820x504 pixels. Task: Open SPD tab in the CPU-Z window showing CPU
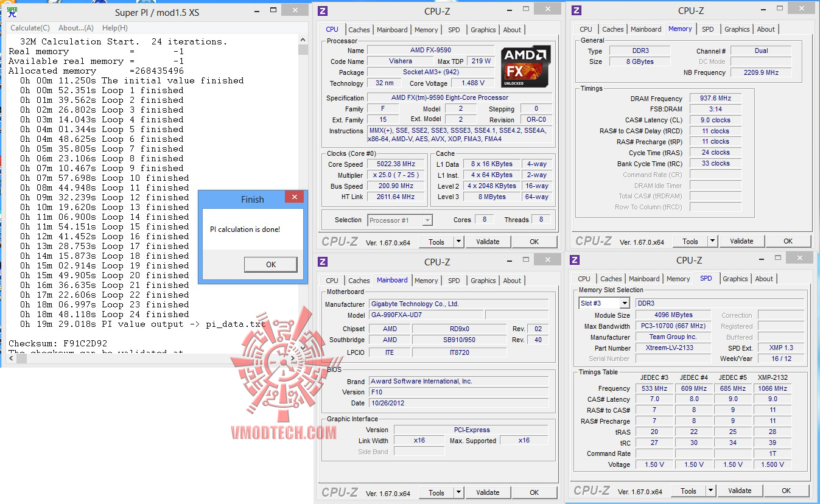click(x=454, y=30)
